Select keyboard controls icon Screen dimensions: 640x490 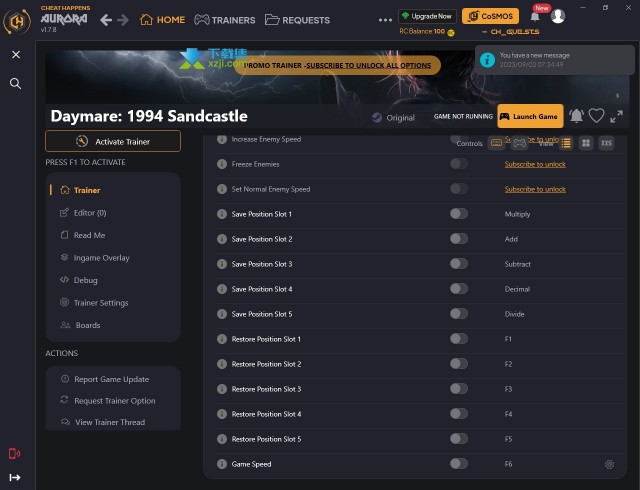[496, 143]
